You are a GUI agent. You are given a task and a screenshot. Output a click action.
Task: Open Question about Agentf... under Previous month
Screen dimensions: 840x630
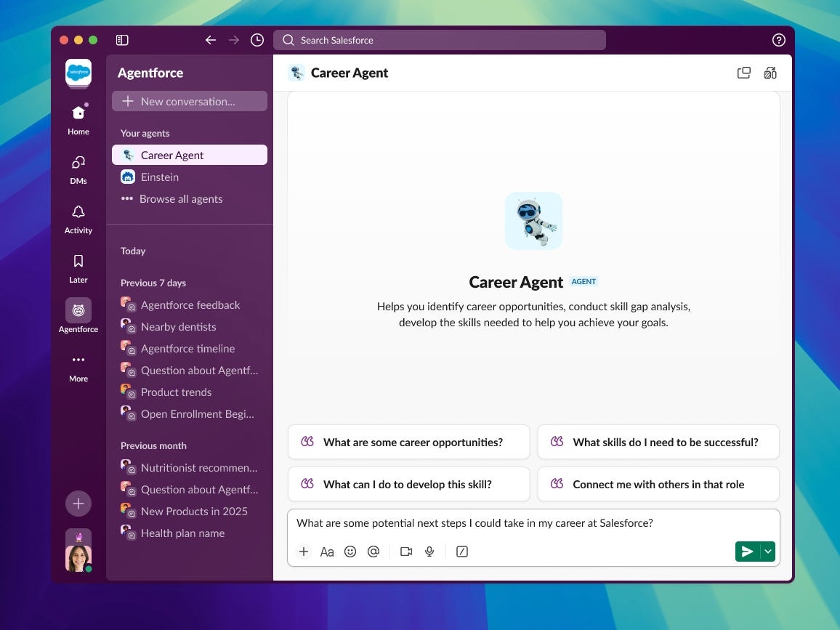point(189,490)
